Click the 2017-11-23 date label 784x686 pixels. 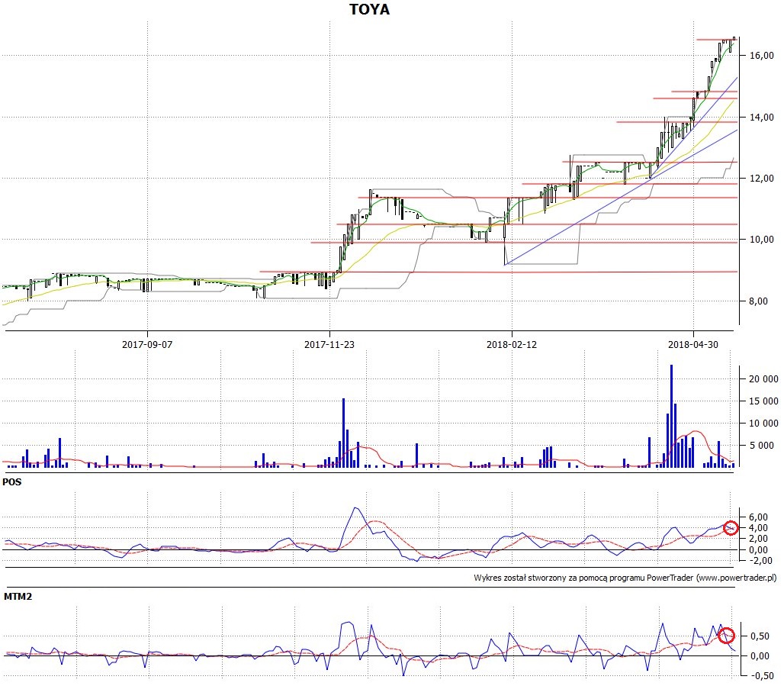tap(329, 344)
